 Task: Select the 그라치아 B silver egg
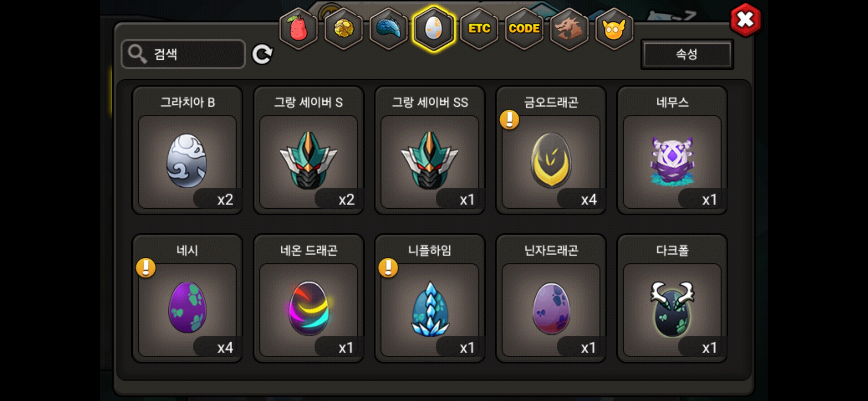187,150
